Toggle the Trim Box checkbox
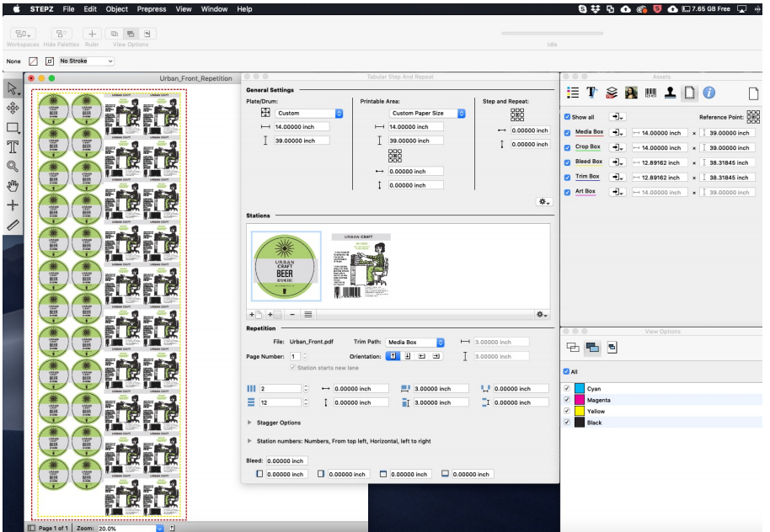Viewport: 770px width, 532px height. (567, 178)
